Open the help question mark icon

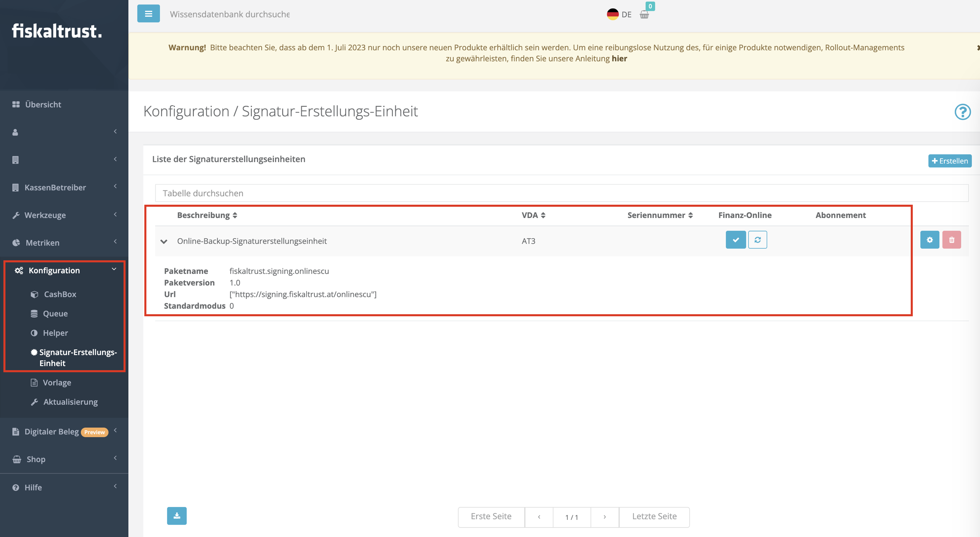tap(963, 112)
